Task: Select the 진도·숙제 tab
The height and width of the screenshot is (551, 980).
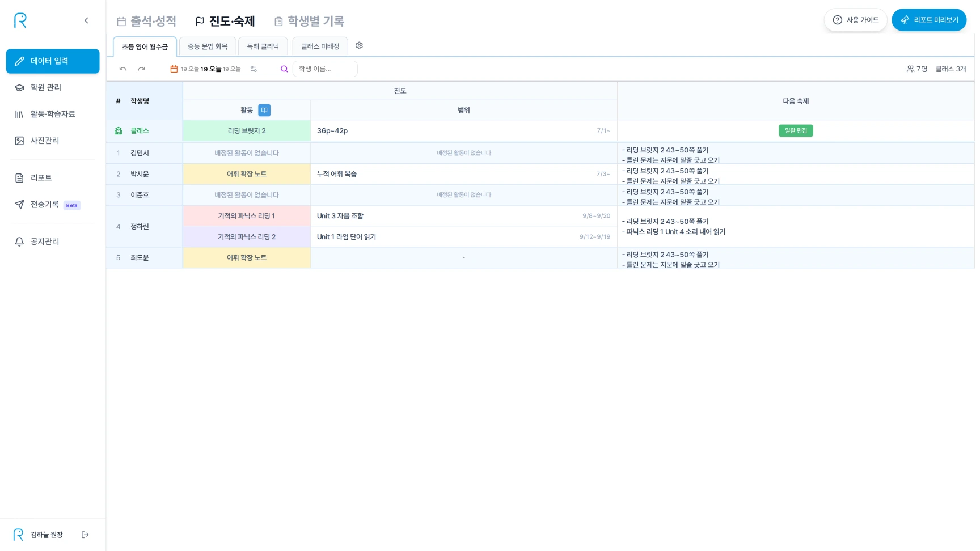Action: [225, 21]
